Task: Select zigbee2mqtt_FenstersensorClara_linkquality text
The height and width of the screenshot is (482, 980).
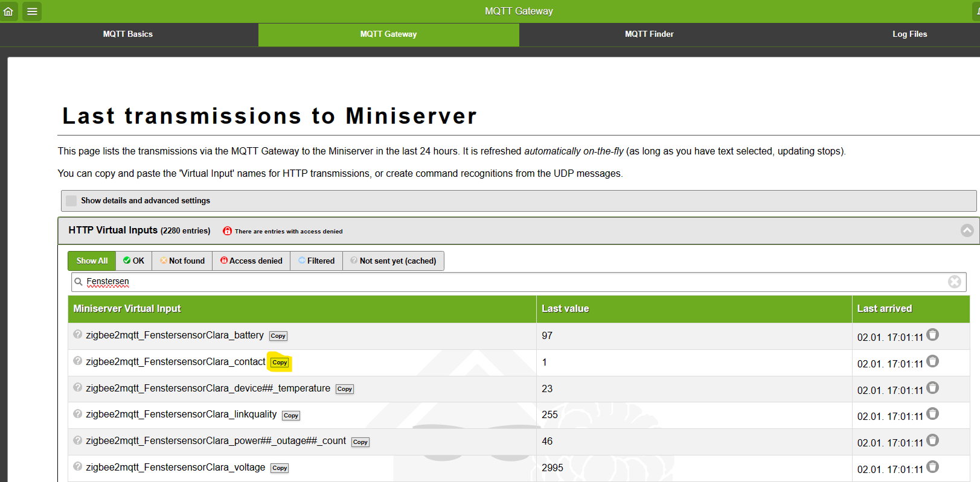Action: coord(181,414)
